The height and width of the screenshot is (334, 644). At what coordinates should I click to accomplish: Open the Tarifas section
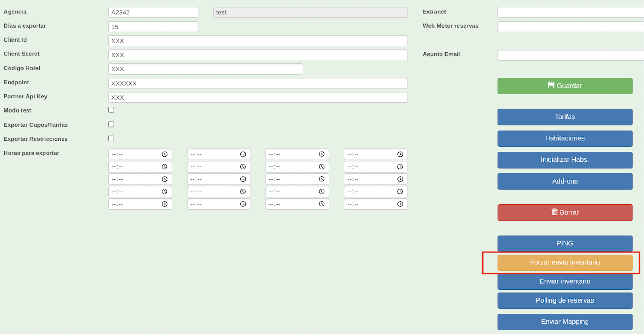click(565, 117)
